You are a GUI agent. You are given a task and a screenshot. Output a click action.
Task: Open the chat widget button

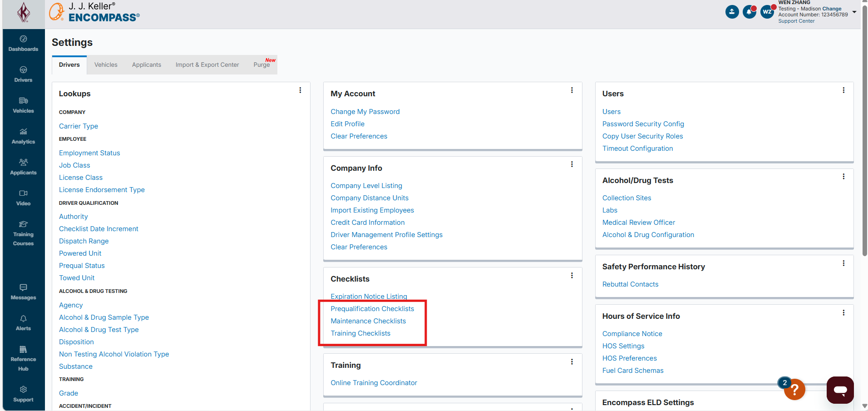pos(840,390)
